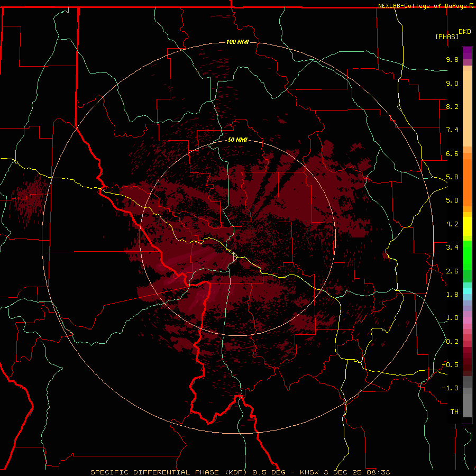Viewport: 476px width, 476px height.
Task: Click the 3.4 value on the scale
Action: 452,248
